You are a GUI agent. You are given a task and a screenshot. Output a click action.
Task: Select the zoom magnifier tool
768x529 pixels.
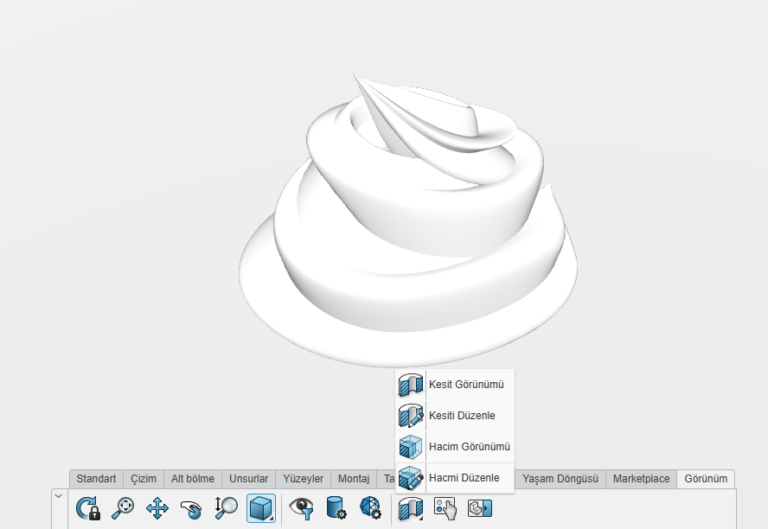pos(123,508)
